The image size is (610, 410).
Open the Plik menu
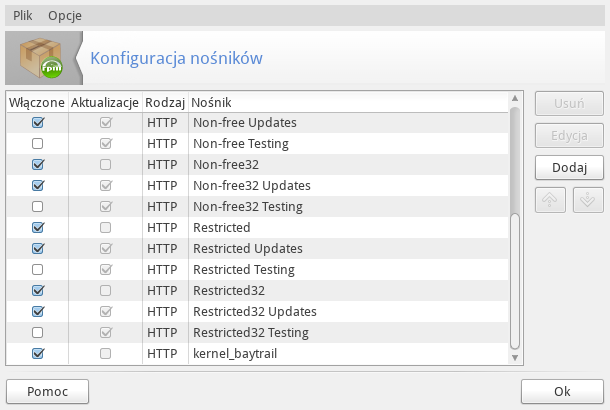[x=23, y=16]
